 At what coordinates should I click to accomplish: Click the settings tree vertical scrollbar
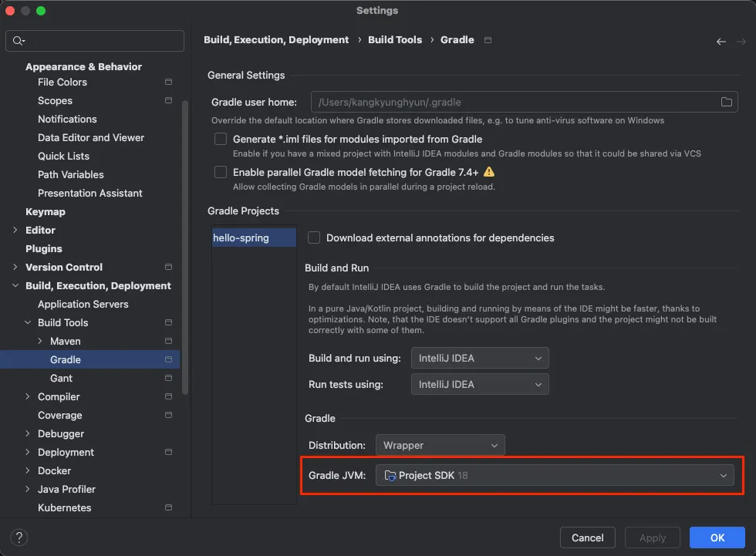(185, 248)
